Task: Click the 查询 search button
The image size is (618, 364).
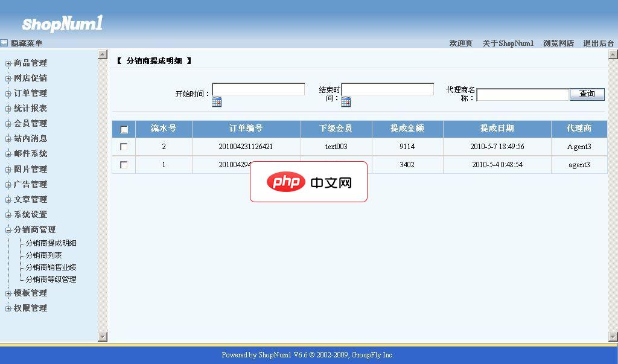Action: (586, 94)
